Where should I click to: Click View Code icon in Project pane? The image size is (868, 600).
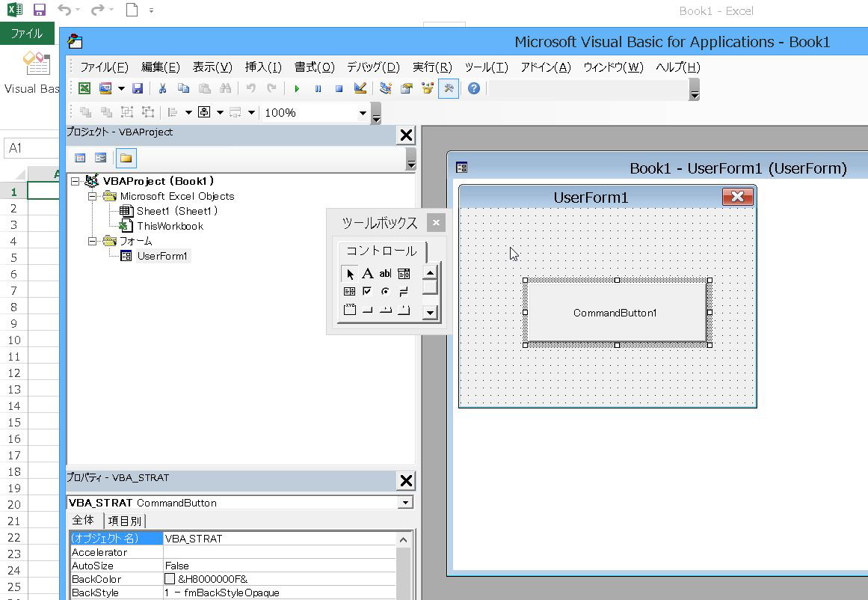point(80,158)
